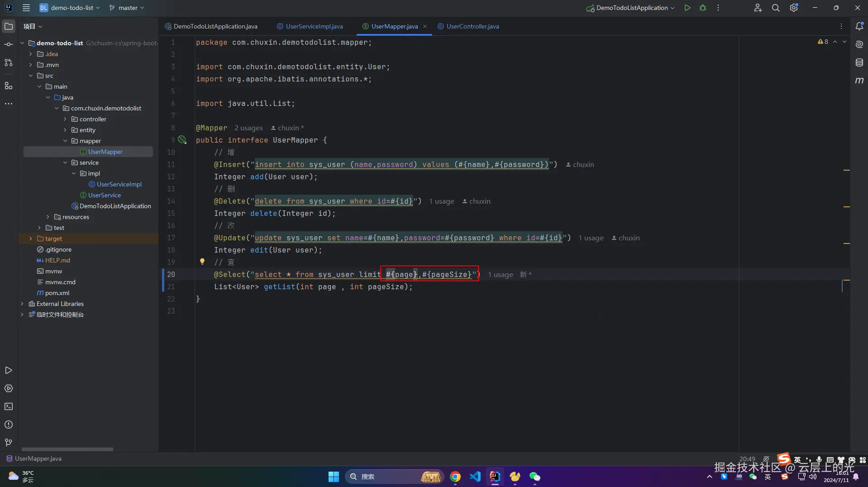
Task: Click the lightbulb quick-fix icon
Action: [x=202, y=262]
